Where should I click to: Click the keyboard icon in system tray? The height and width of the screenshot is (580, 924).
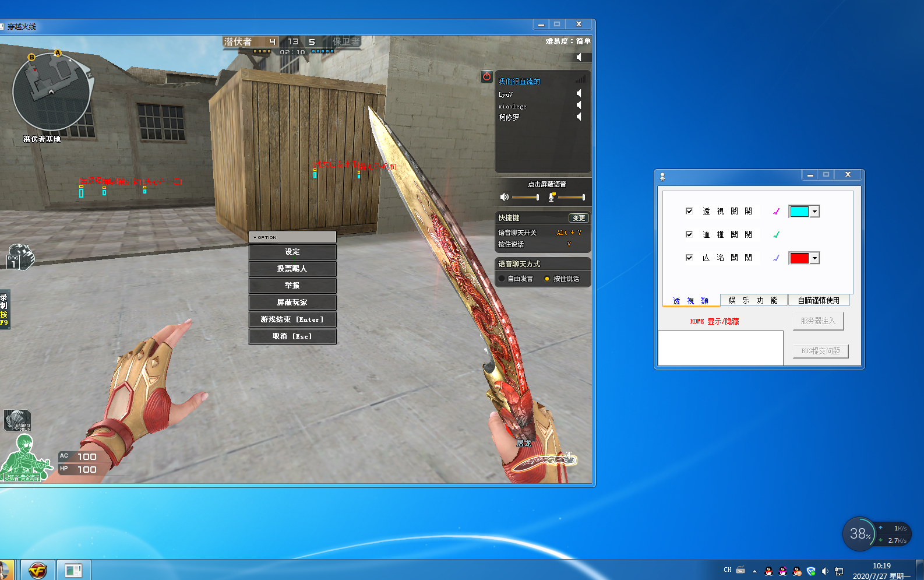click(740, 570)
